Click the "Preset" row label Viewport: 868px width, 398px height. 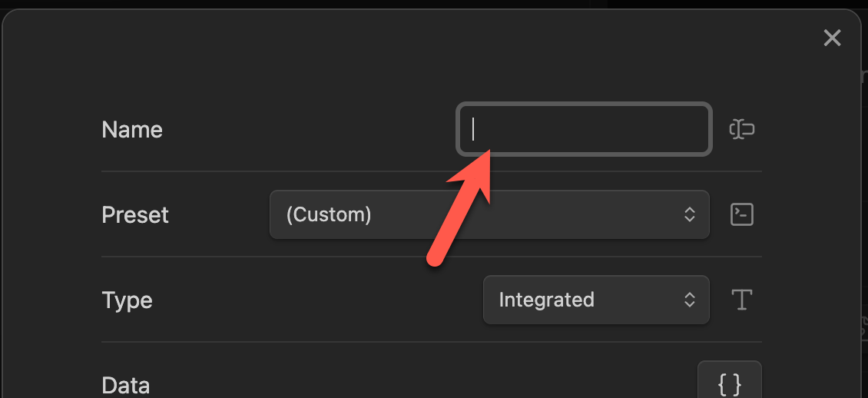(135, 215)
